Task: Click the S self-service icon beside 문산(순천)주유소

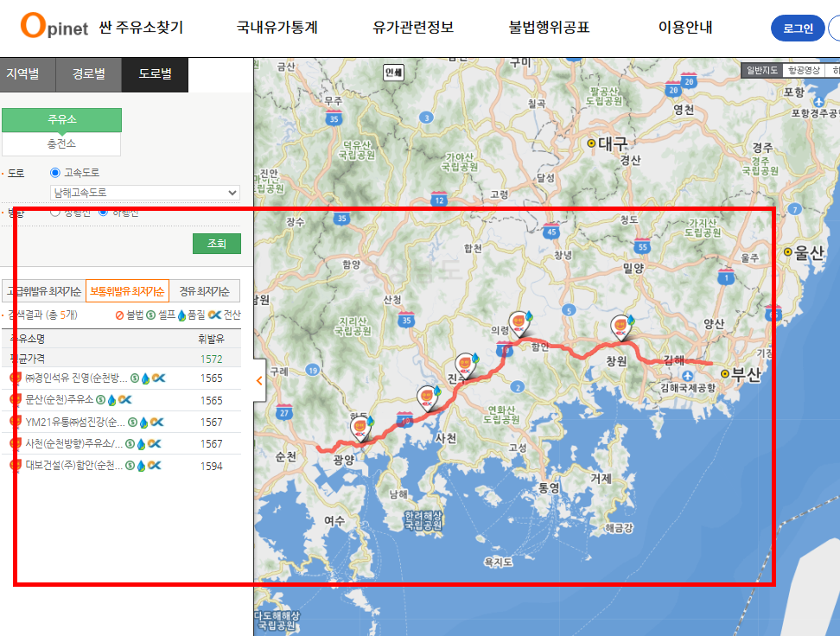Action: click(99, 399)
